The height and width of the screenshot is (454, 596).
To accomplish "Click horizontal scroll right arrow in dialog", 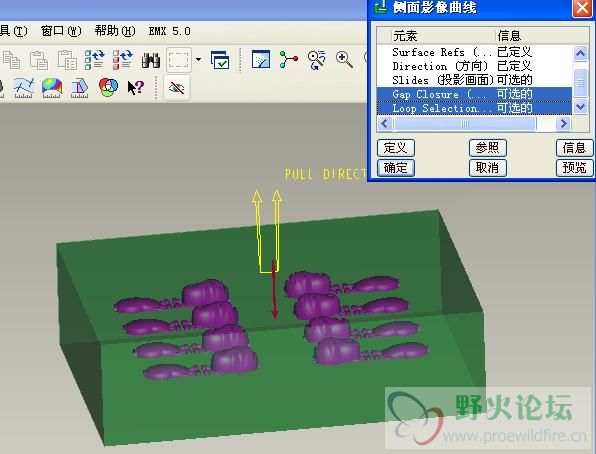I will click(563, 124).
